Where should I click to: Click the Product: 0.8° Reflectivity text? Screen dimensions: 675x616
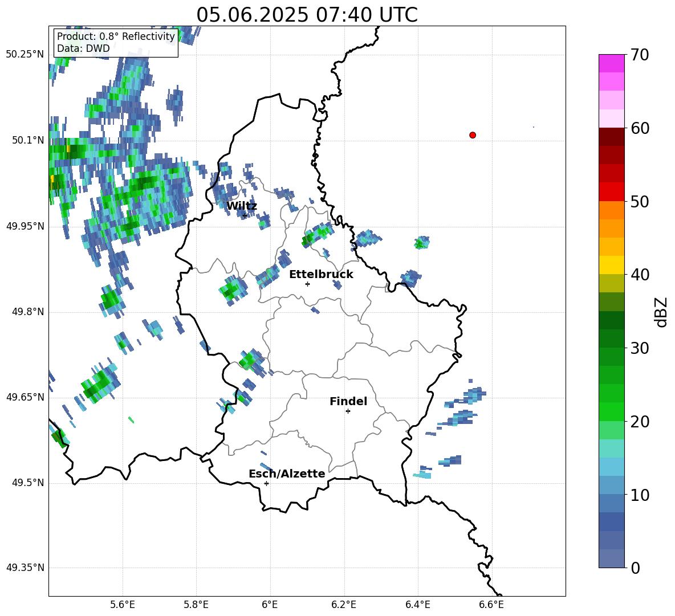click(116, 36)
